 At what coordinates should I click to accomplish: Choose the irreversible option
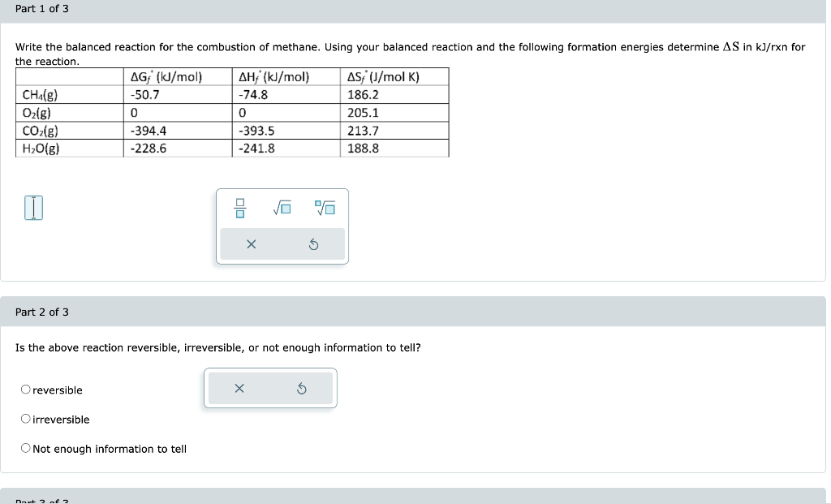pos(25,419)
